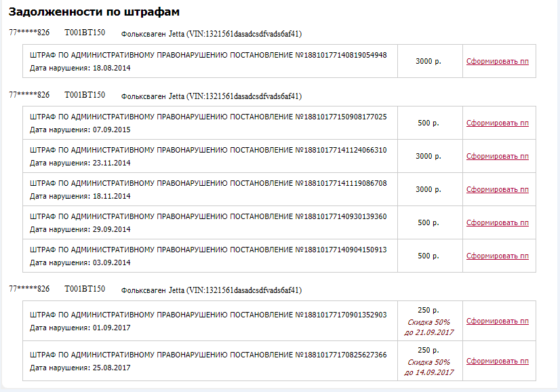This screenshot has width=560, height=392.
Task: Select fine row №18810177170825627366
Action: click(279, 361)
